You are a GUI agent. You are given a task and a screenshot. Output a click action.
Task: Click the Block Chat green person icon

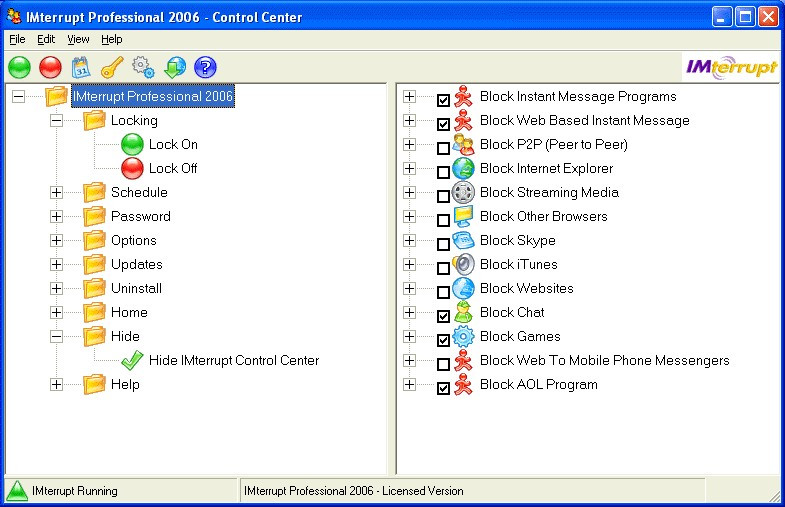[463, 312]
